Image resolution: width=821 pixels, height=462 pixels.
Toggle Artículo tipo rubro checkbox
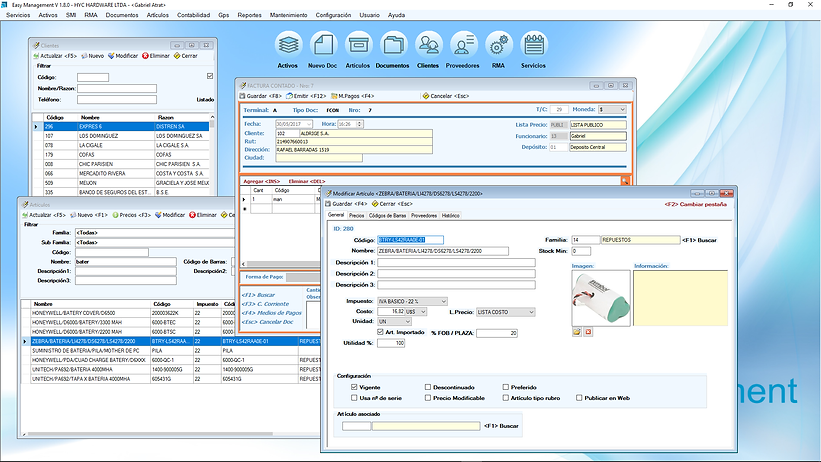(506, 398)
